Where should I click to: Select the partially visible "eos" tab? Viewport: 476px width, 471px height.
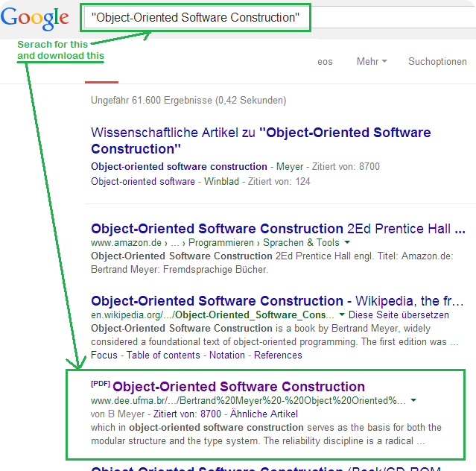[x=325, y=62]
